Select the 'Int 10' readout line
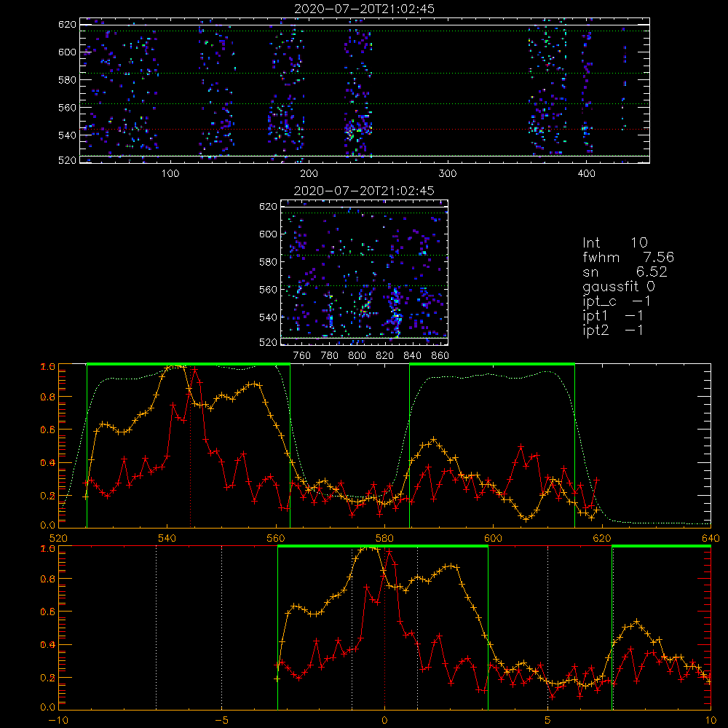Viewport: 728px width, 728px height. [x=614, y=242]
